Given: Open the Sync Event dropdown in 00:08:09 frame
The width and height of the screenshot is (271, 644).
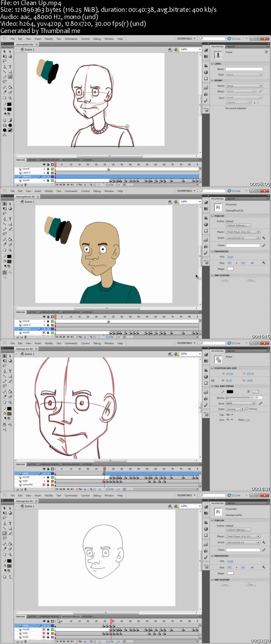Looking at the screenshot, I should [244, 97].
